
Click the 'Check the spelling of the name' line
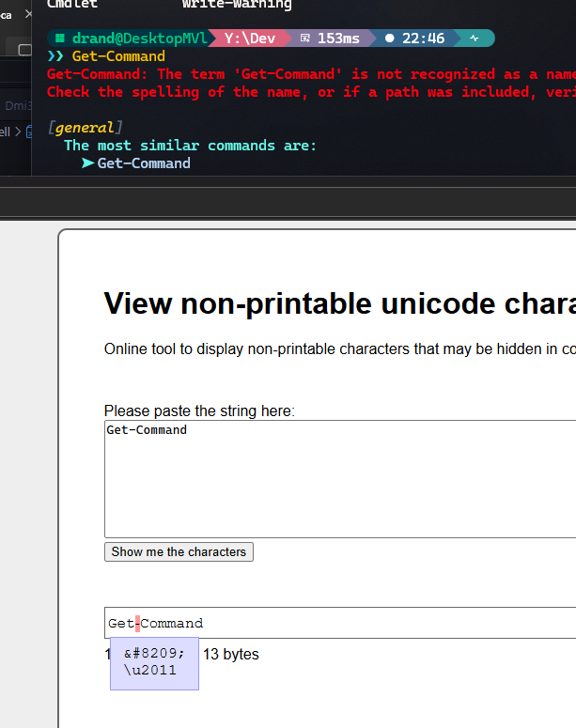pos(311,92)
